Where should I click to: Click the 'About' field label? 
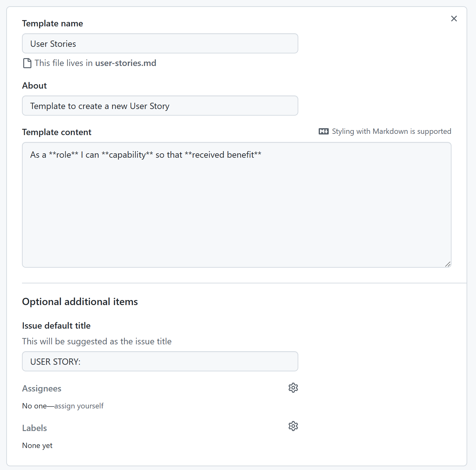35,86
